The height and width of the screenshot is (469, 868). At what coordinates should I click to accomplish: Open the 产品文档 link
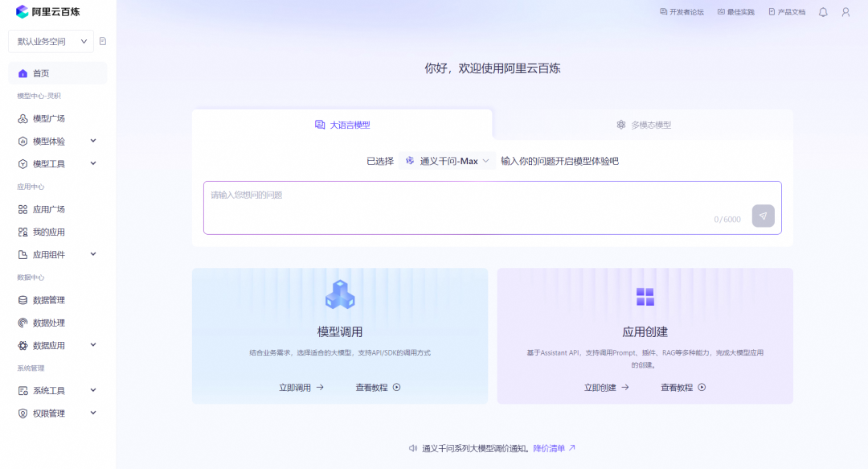[x=787, y=12]
